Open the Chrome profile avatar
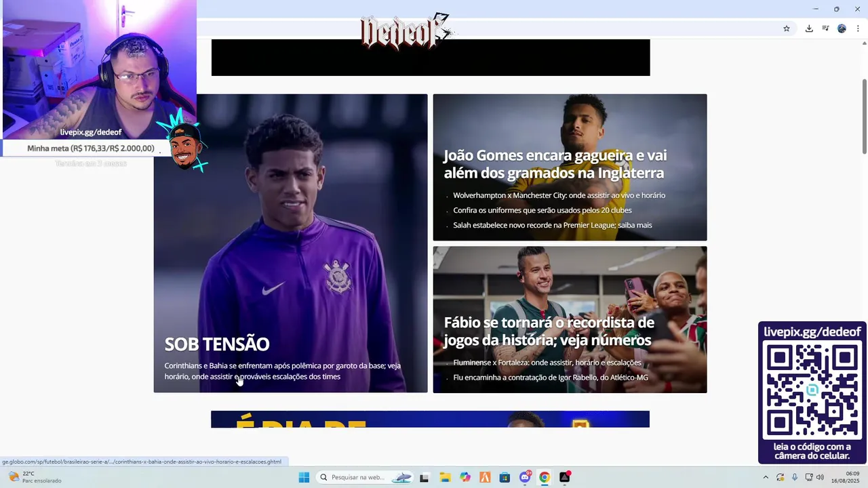 pos(842,28)
